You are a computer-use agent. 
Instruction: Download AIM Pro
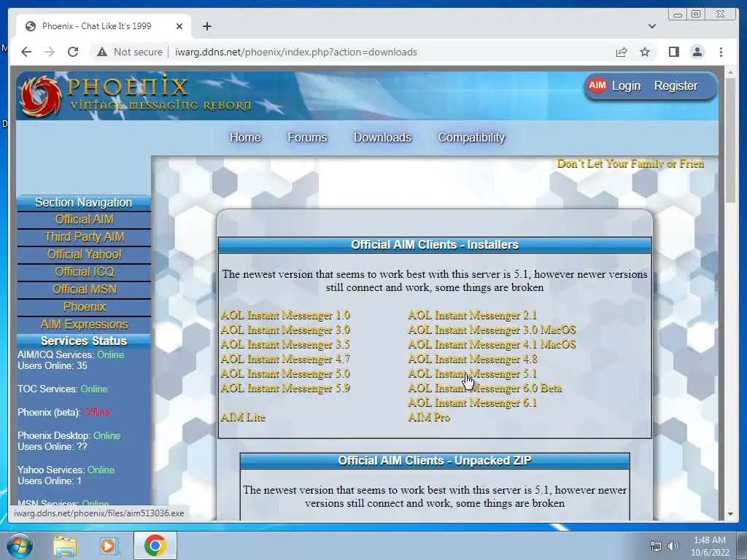(x=429, y=418)
